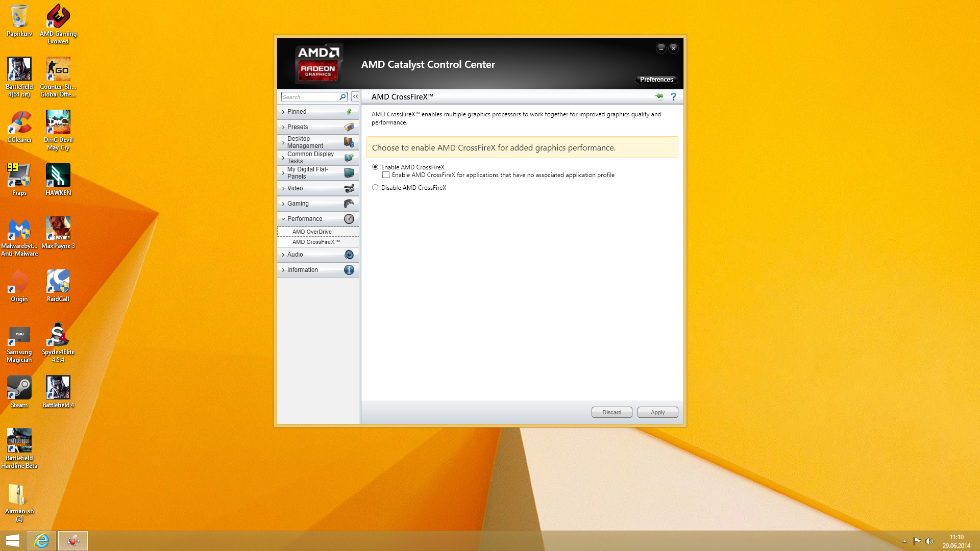The width and height of the screenshot is (980, 551).
Task: Select the DmC Devil May Cry icon
Action: (58, 130)
